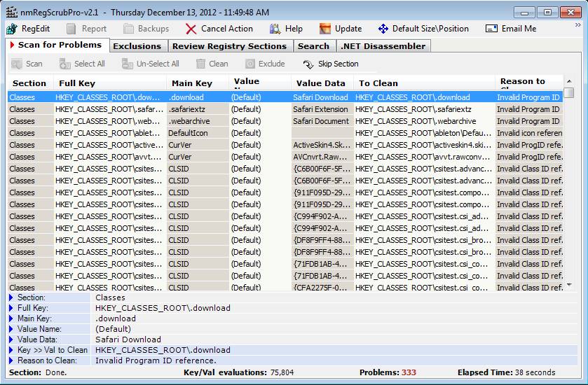Click the Skip Section icon
This screenshot has height=385, width=588.
pyautogui.click(x=308, y=64)
